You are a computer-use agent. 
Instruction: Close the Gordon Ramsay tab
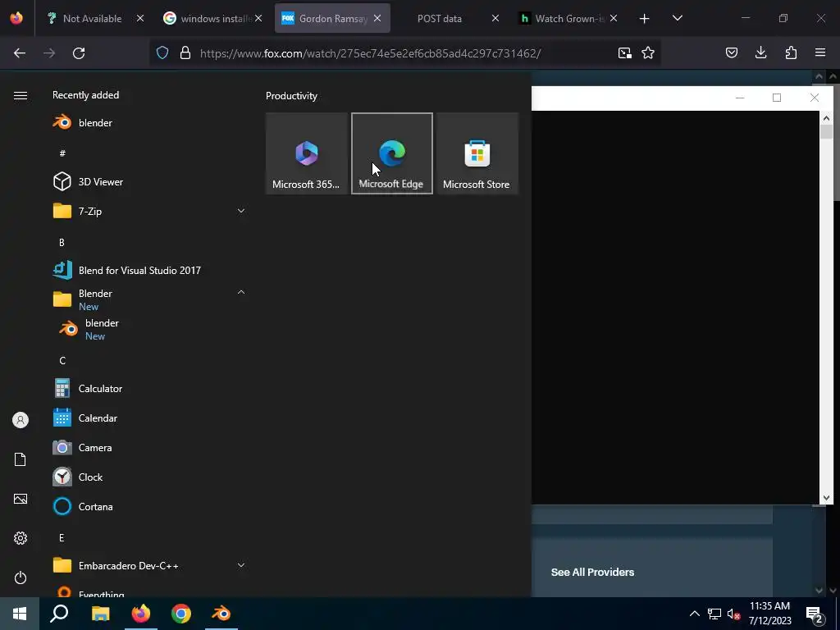[x=377, y=18]
